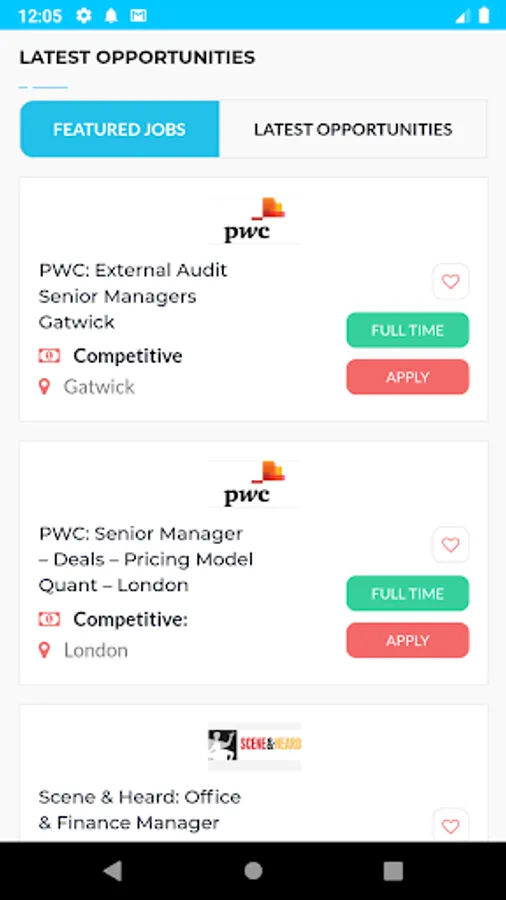
Task: Tap location pin next to London
Action: [44, 650]
